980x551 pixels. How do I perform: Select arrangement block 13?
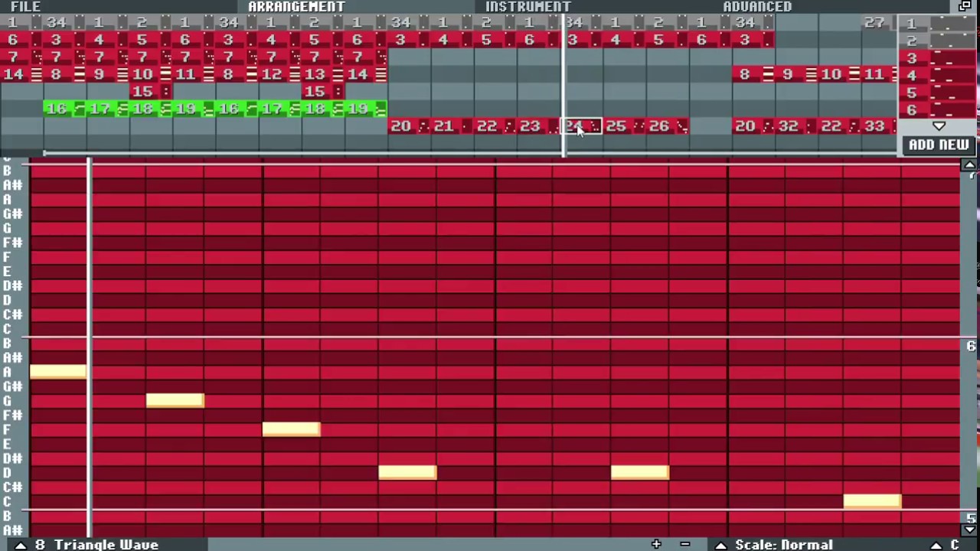click(x=323, y=75)
